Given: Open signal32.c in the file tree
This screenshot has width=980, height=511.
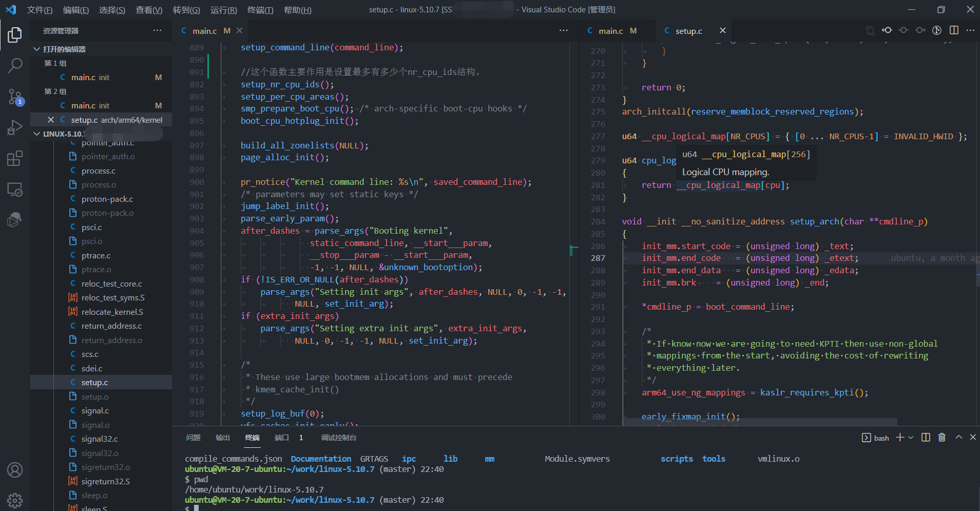Looking at the screenshot, I should click(100, 439).
